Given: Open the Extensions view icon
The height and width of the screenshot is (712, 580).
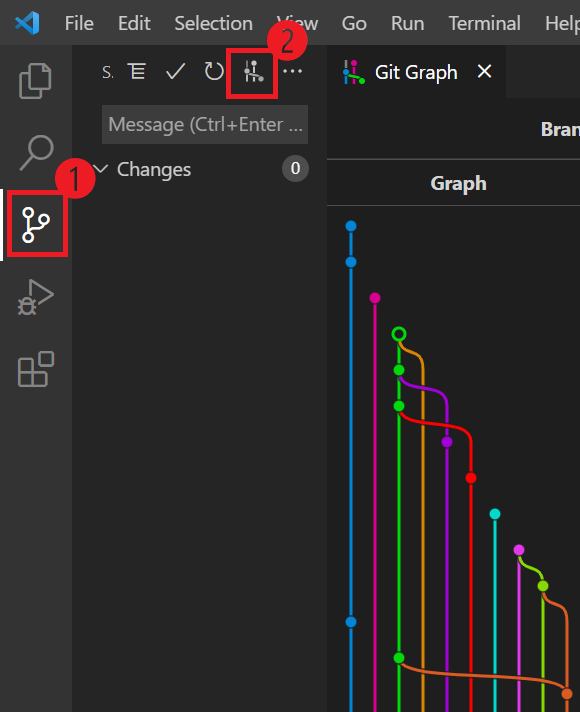Looking at the screenshot, I should [36, 369].
